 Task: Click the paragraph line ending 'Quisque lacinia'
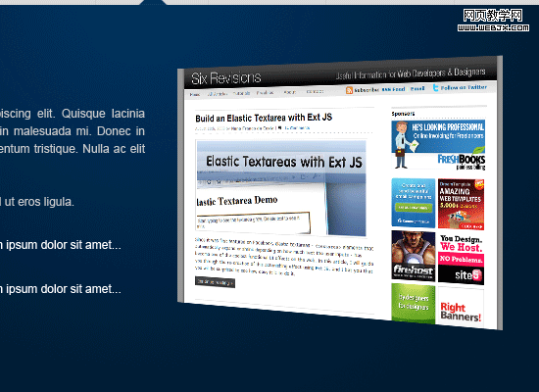[73, 114]
